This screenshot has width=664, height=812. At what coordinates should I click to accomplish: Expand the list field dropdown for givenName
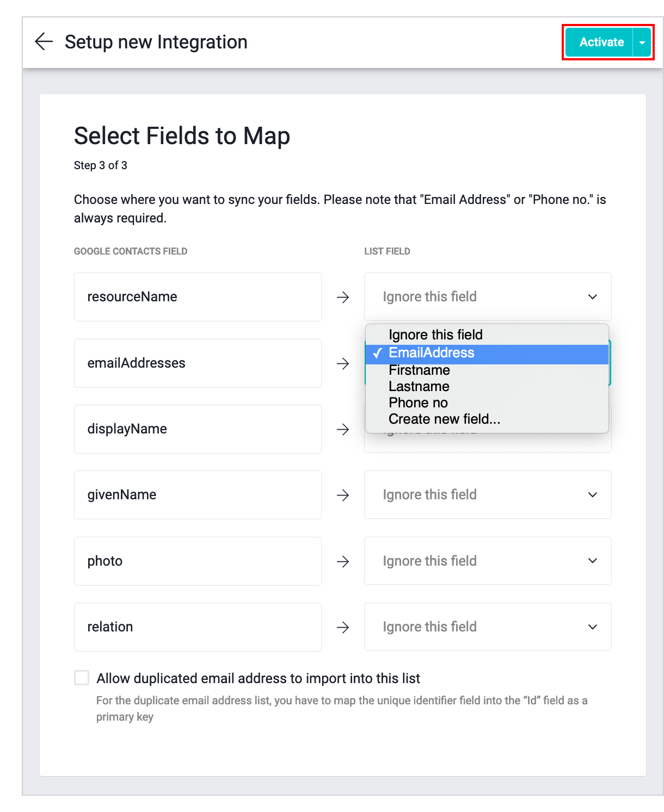[x=487, y=495]
